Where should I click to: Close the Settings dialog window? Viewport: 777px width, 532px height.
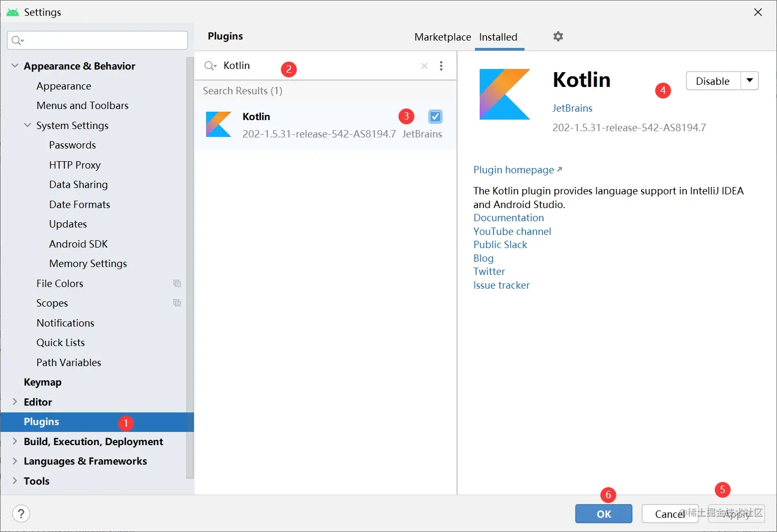coord(758,12)
